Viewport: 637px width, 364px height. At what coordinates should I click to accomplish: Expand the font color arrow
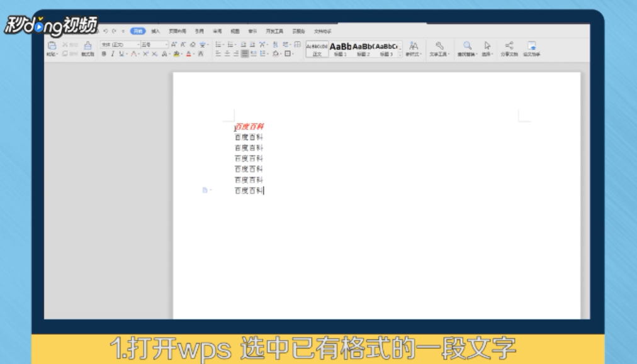coord(194,54)
